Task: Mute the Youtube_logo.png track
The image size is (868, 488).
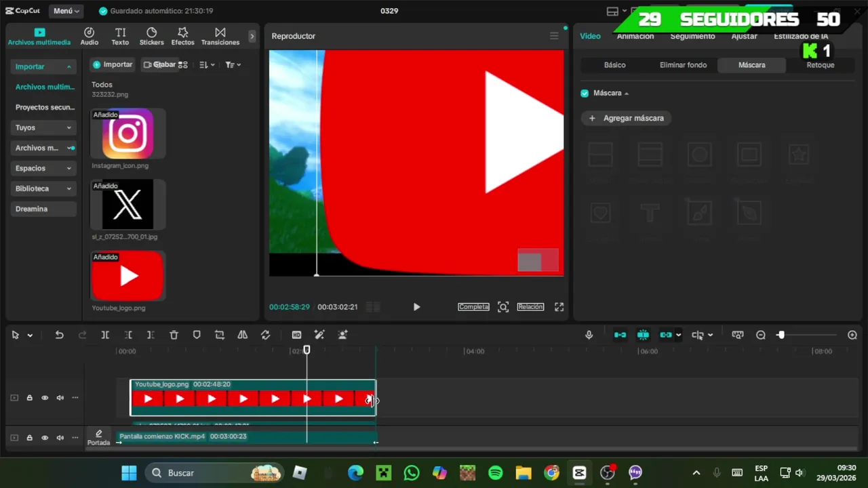Action: tap(60, 398)
